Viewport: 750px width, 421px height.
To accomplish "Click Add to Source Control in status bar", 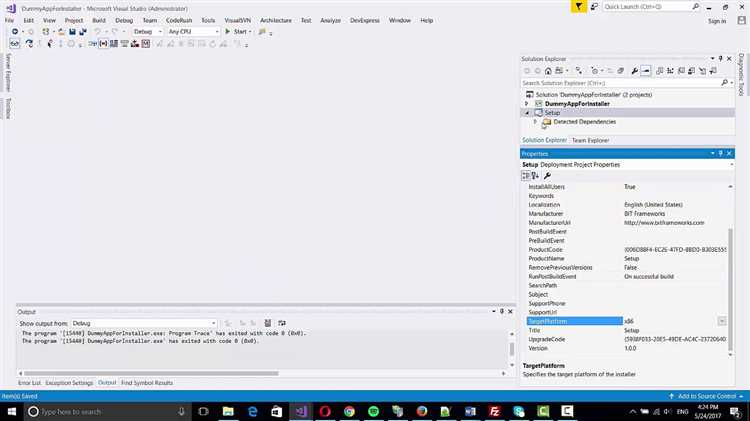I will (x=706, y=396).
